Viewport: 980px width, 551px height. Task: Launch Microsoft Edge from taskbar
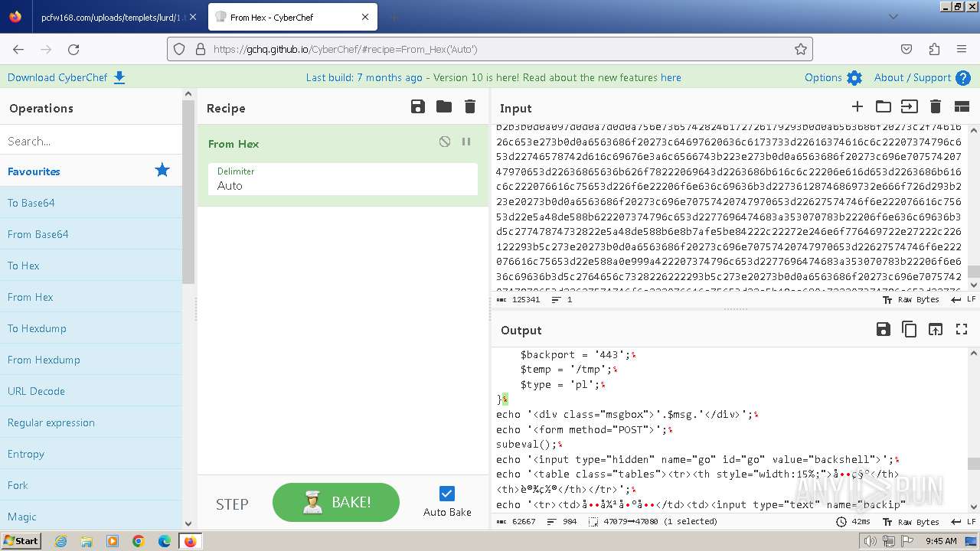point(165,541)
